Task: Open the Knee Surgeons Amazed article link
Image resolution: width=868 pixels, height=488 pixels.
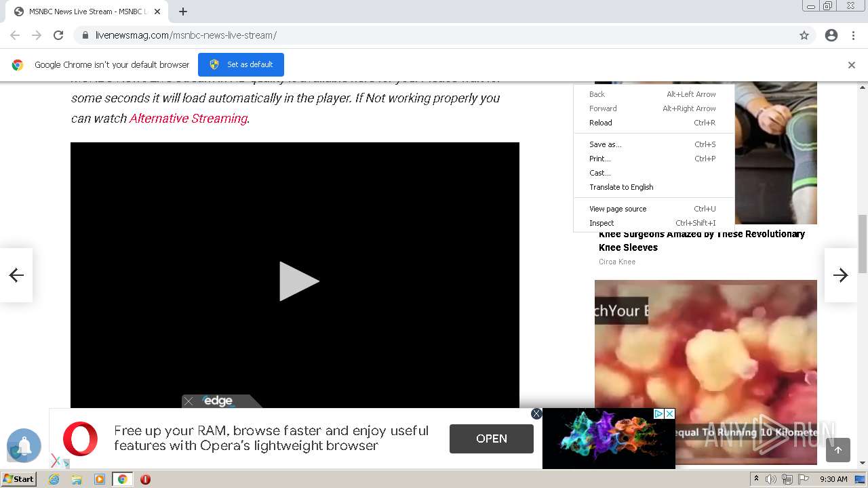Action: click(x=702, y=241)
